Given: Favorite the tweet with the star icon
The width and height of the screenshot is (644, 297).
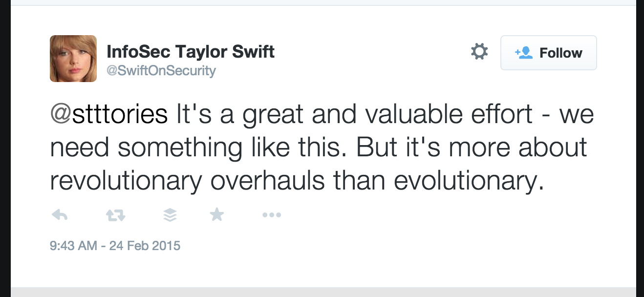Looking at the screenshot, I should (x=216, y=214).
